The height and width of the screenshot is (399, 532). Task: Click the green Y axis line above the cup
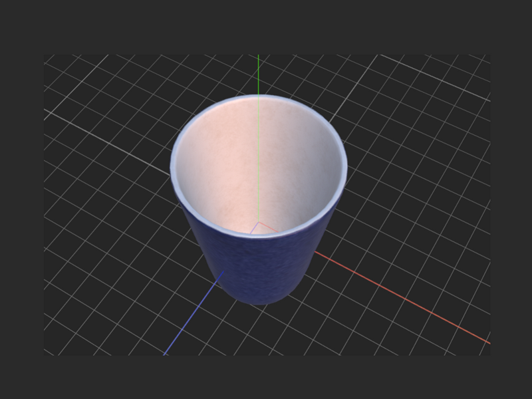(259, 74)
